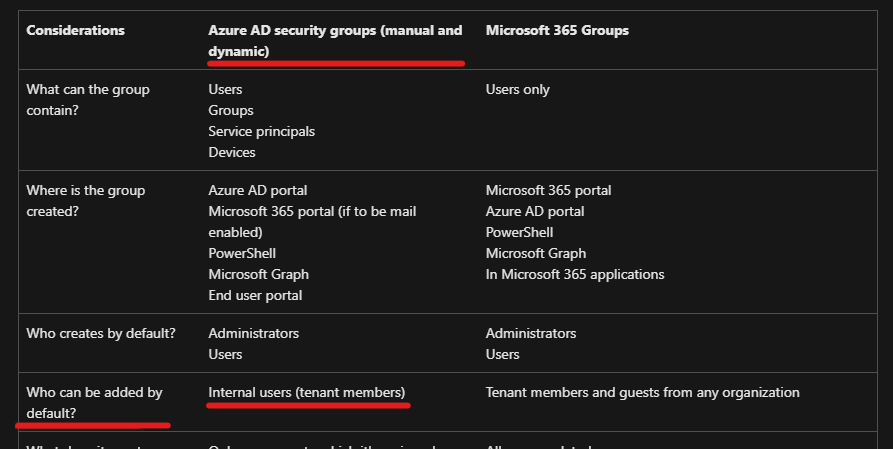Select the 'Users only' cell
Viewport: 893px width, 449px height.
tap(518, 89)
